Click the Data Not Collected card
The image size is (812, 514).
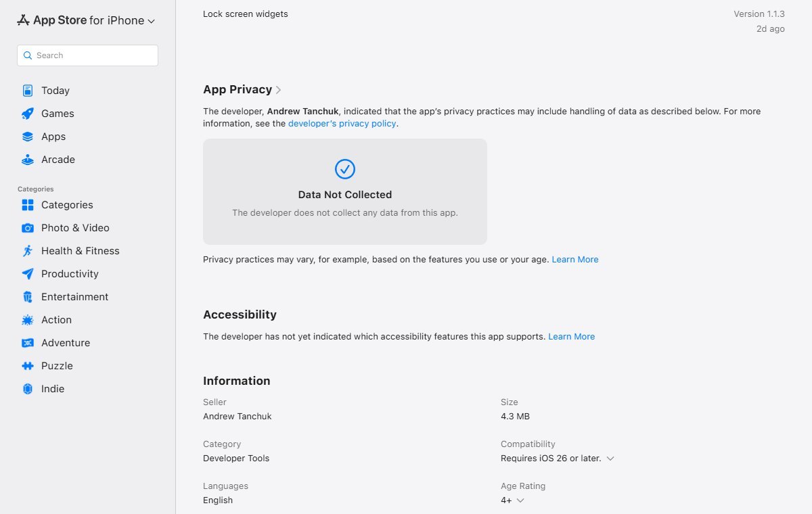(x=345, y=191)
